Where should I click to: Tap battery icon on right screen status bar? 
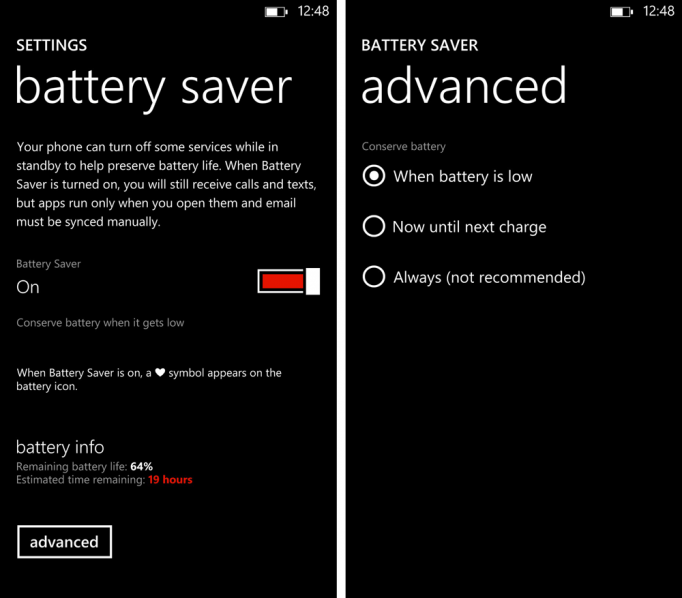(x=622, y=11)
